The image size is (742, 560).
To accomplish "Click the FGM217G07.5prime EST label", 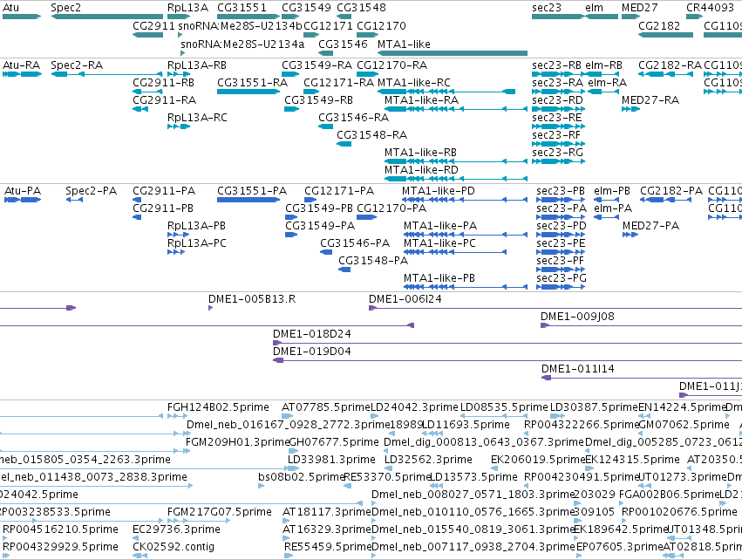I will [220, 512].
